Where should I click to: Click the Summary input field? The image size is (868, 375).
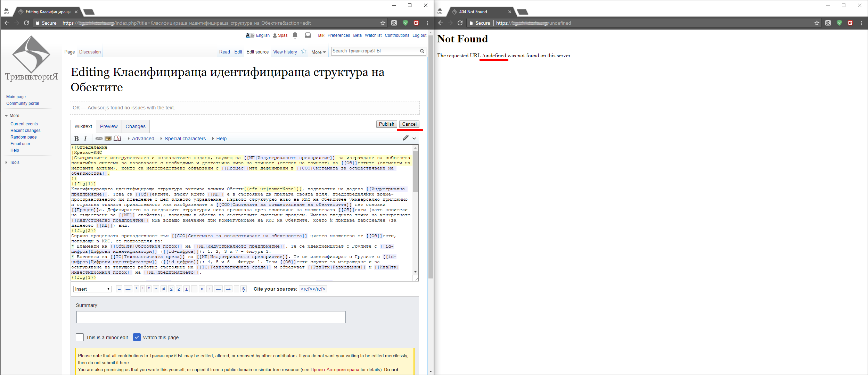211,317
